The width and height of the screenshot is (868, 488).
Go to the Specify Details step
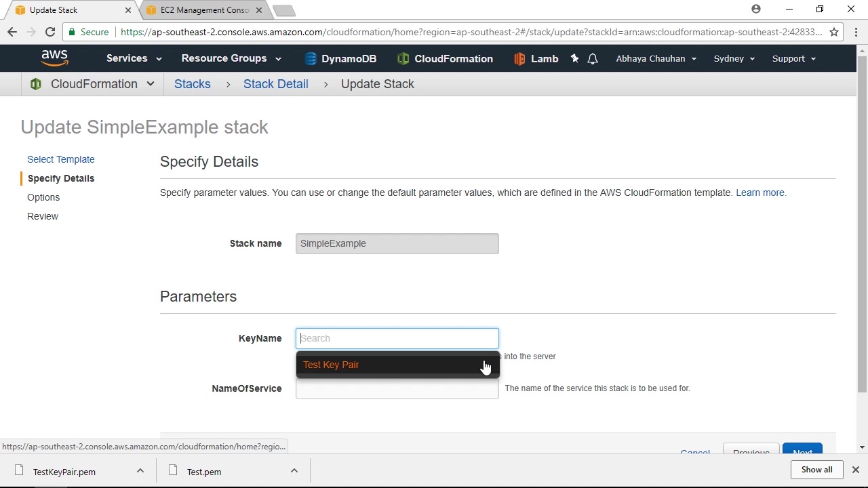61,178
